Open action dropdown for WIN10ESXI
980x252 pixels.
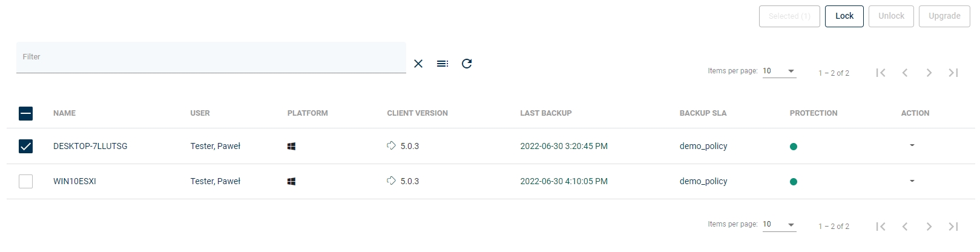point(912,181)
